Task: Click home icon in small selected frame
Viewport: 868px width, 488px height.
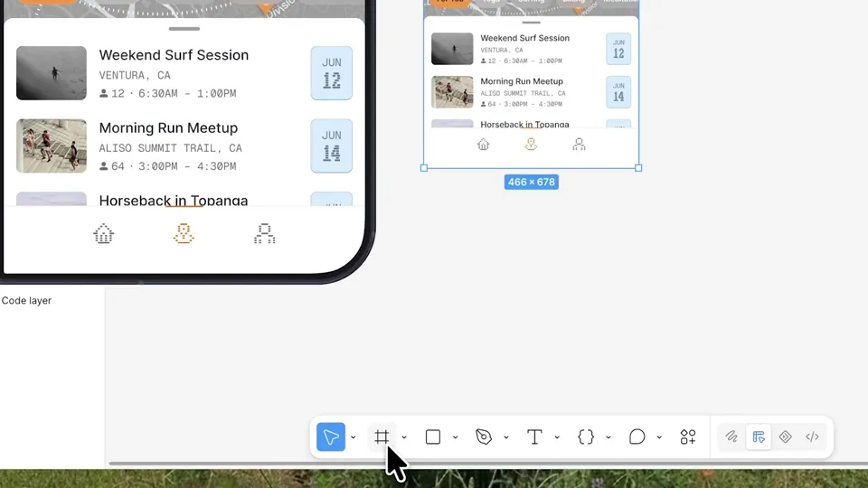Action: coord(483,145)
